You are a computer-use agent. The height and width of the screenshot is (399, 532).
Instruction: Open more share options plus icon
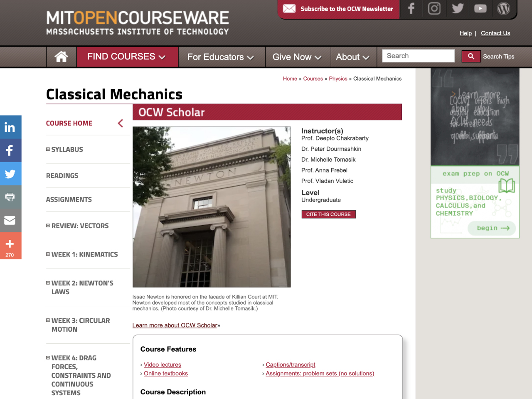point(10,245)
